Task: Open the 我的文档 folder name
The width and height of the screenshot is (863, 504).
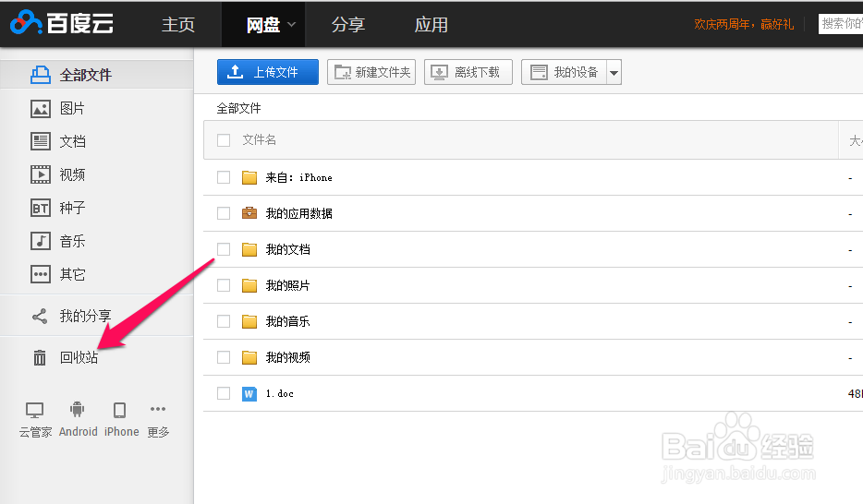Action: tap(288, 249)
